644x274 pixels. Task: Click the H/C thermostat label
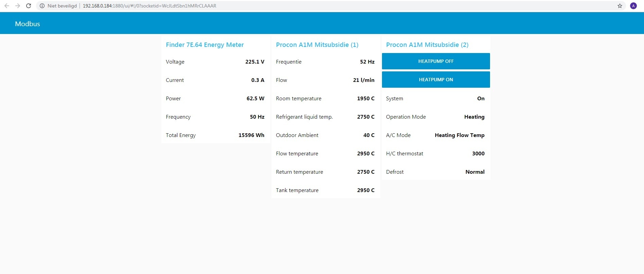404,154
